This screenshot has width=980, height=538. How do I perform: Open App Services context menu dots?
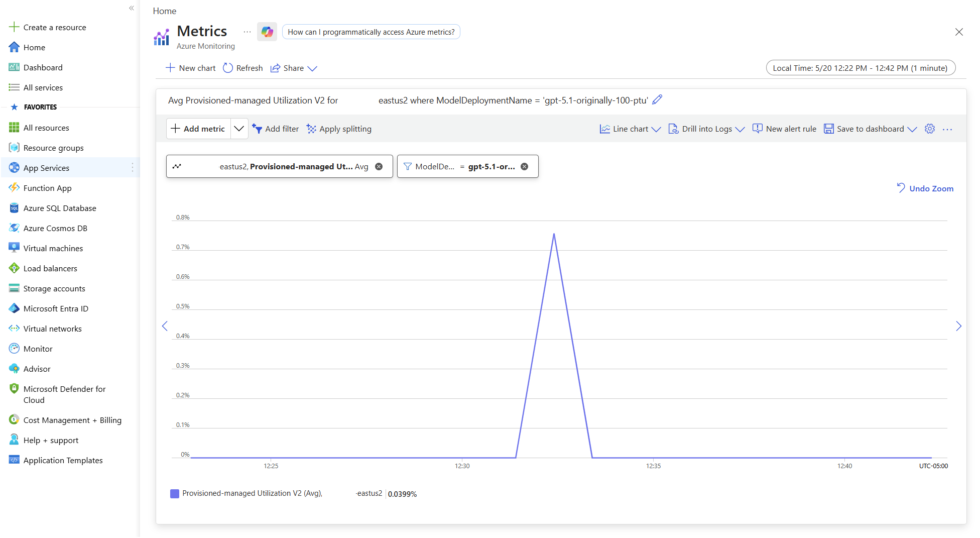tap(133, 168)
